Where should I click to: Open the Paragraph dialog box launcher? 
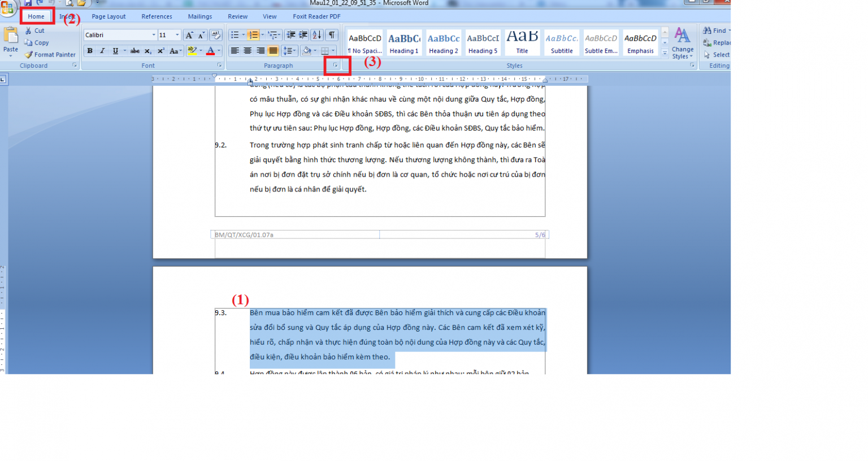[x=336, y=66]
